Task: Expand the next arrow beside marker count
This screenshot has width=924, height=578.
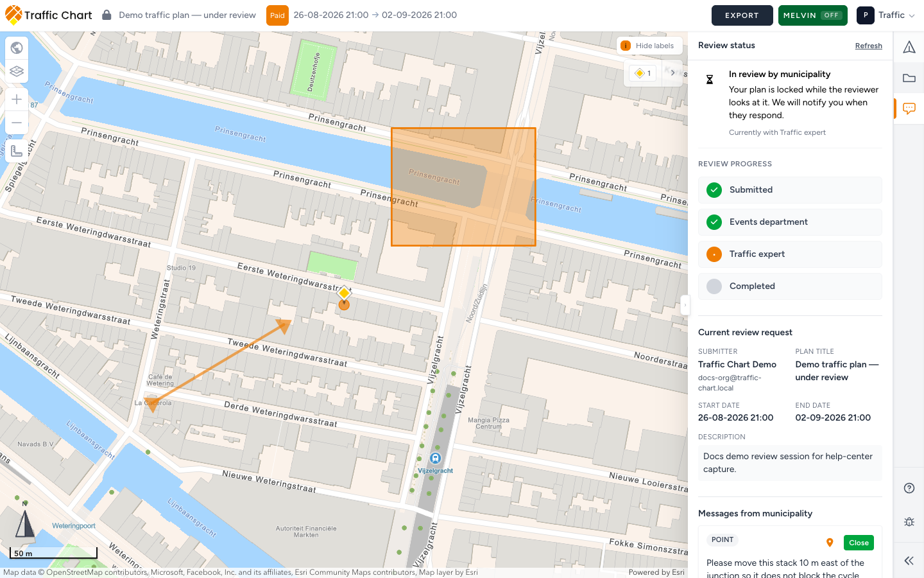Action: [672, 73]
